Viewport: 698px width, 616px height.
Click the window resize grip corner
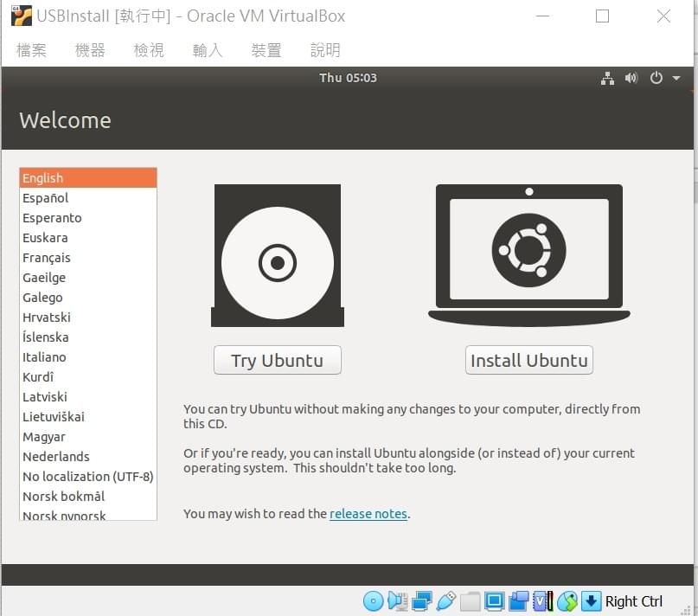click(x=686, y=611)
